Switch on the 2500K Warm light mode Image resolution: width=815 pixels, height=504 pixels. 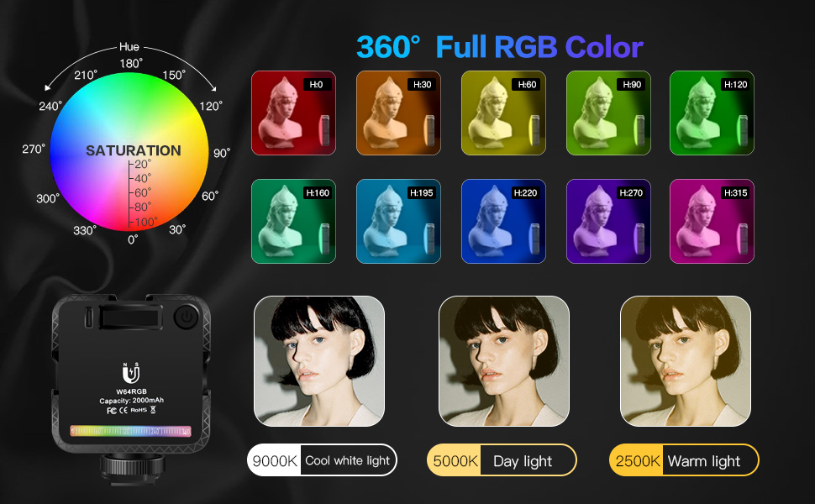(683, 460)
